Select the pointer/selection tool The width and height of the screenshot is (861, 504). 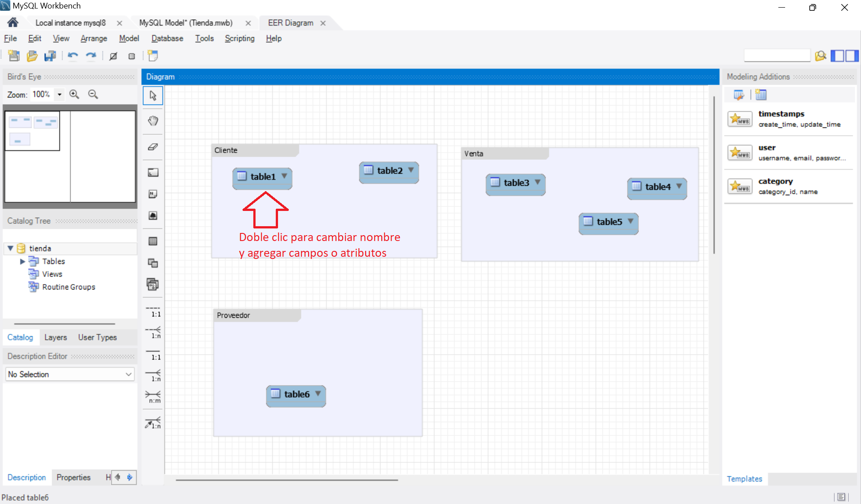tap(153, 96)
